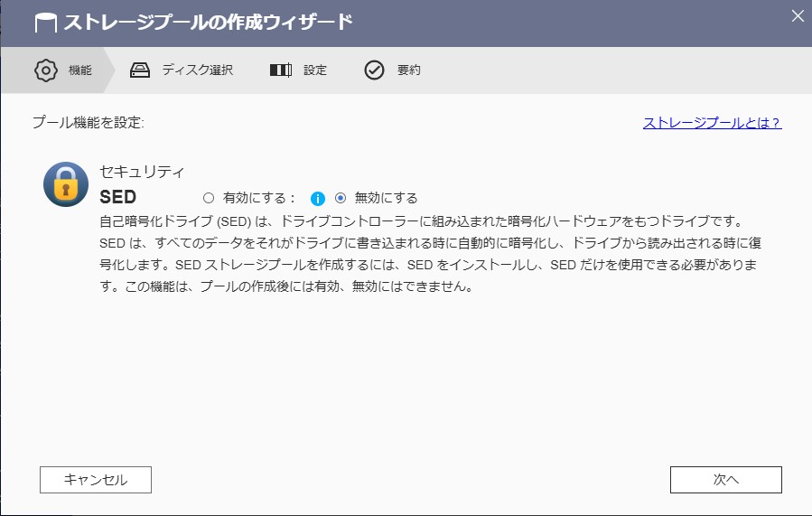Close the storage pool creation wizard
The image size is (812, 516).
pos(798,16)
